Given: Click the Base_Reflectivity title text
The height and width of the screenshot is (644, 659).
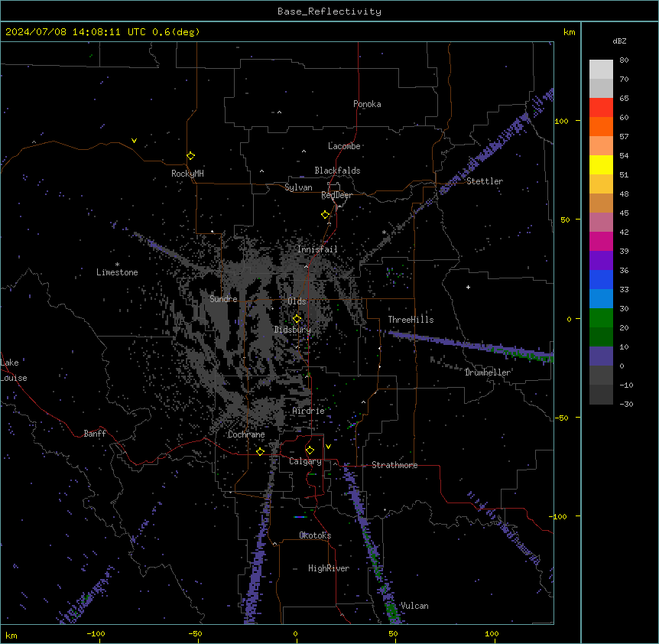Looking at the screenshot, I should [329, 11].
